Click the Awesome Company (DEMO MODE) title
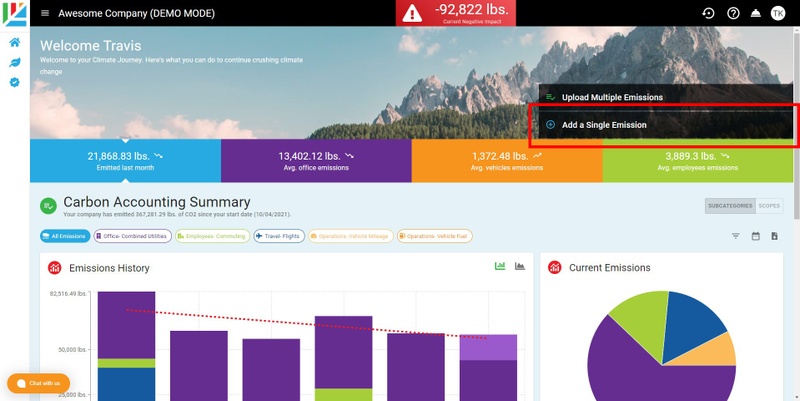Image resolution: width=800 pixels, height=401 pixels. coord(136,14)
